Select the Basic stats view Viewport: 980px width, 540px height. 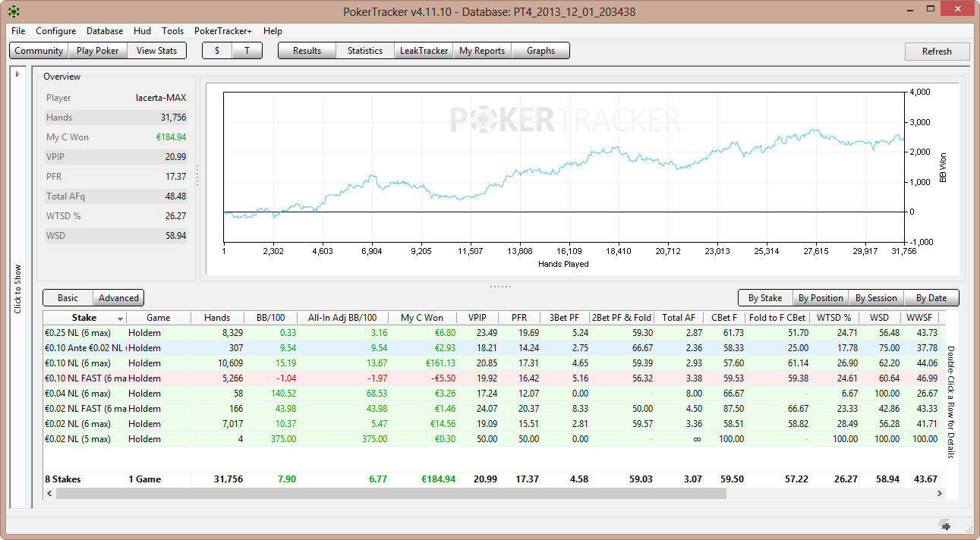[x=68, y=298]
